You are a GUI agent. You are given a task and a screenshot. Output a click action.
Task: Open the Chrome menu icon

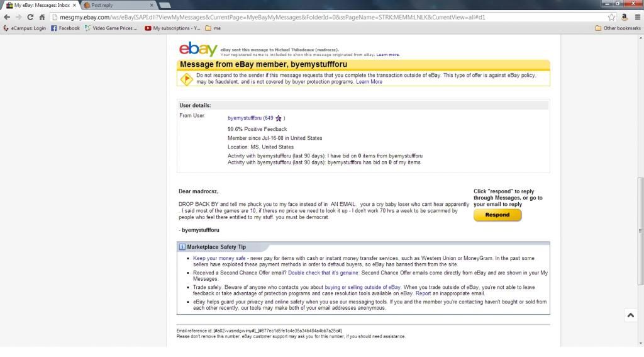pyautogui.click(x=637, y=17)
